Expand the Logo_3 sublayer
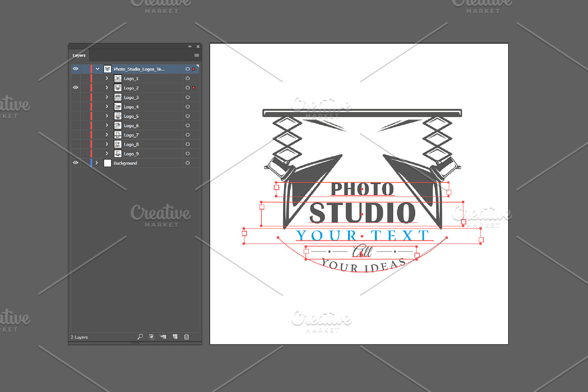This screenshot has height=392, width=588. (x=107, y=98)
